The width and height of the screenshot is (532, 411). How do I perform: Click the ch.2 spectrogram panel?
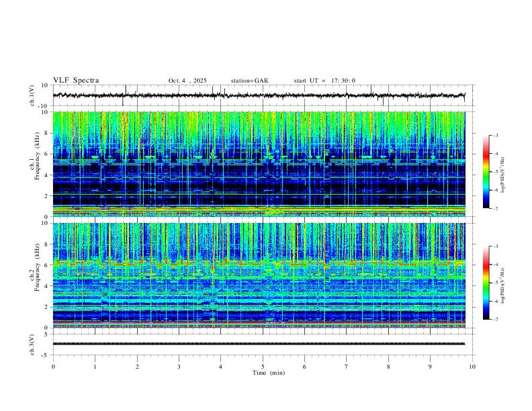(x=259, y=275)
